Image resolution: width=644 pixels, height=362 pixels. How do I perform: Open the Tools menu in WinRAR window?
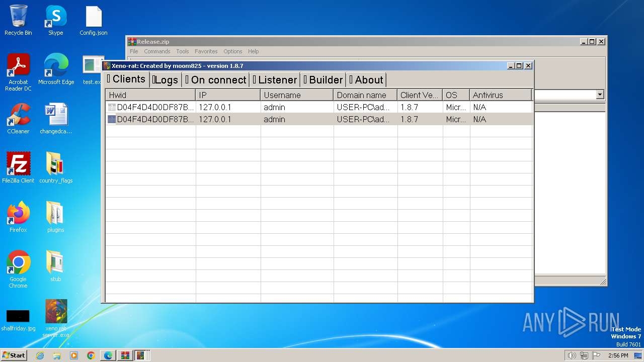point(183,51)
